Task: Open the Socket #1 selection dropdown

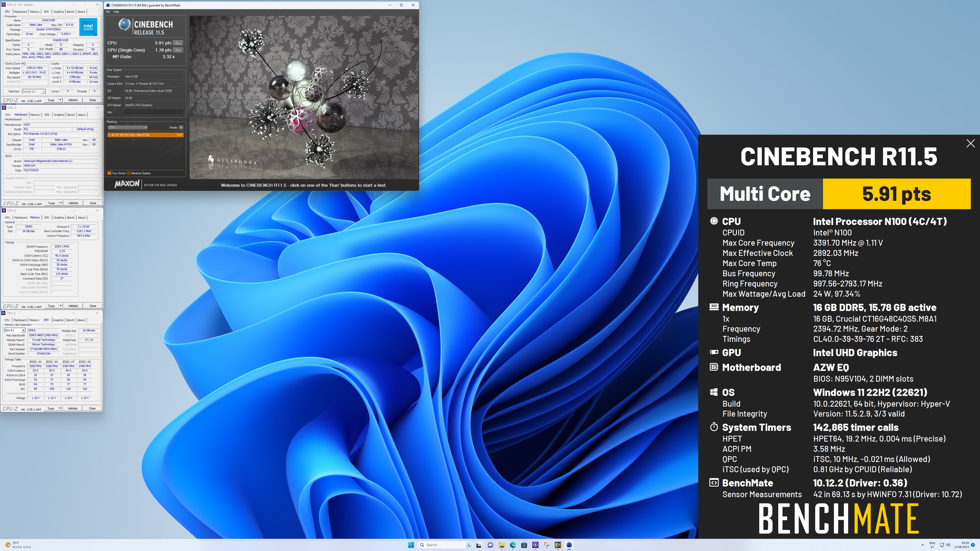Action: [x=34, y=91]
